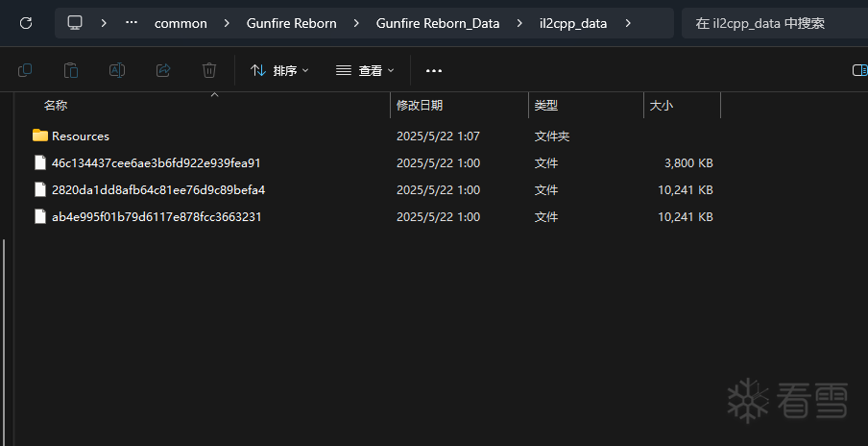Click file icon of ab4e995f01b79d6117e878fcc3663231
Viewport: 868px width, 446px height.
tap(40, 216)
